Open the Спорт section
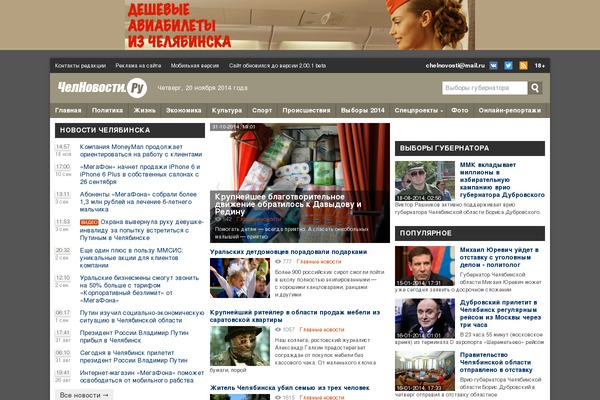Viewport: 600px width, 400px height. pyautogui.click(x=262, y=111)
